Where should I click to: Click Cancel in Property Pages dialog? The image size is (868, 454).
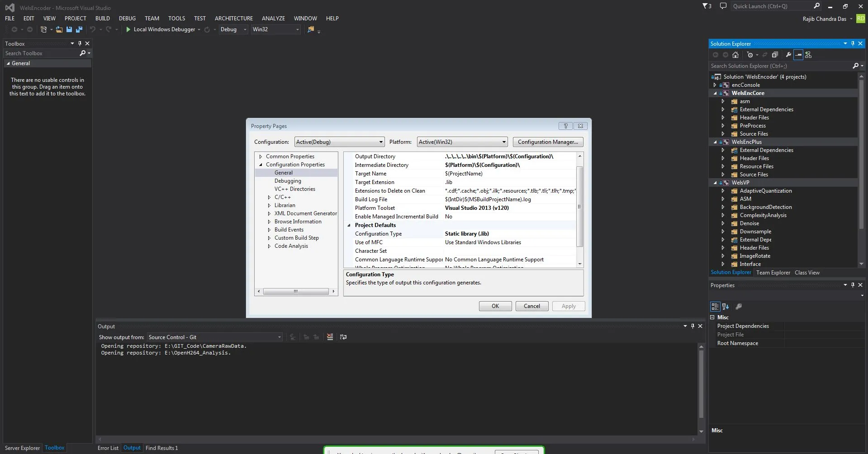coord(532,306)
